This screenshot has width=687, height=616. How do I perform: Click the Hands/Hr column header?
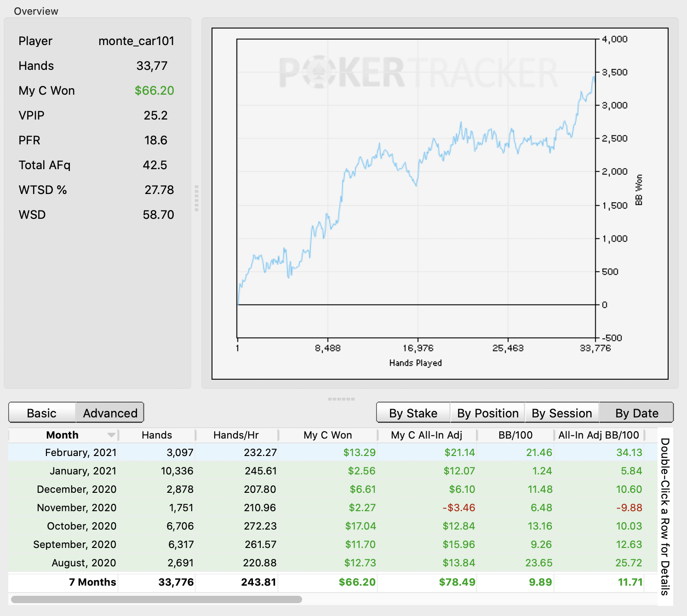point(236,435)
